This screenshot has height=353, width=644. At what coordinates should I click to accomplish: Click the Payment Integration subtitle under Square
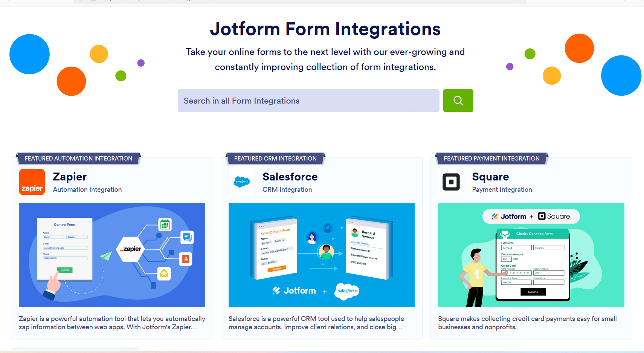click(x=502, y=189)
